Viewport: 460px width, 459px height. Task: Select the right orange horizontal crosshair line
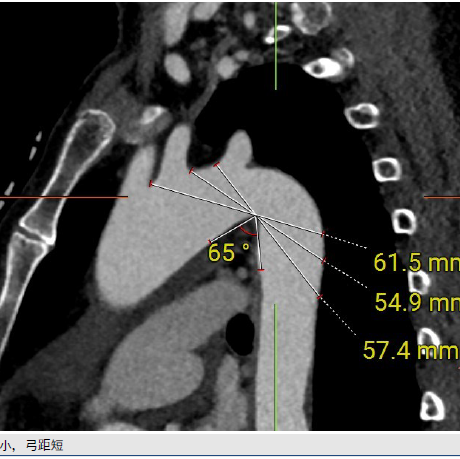pos(442,197)
